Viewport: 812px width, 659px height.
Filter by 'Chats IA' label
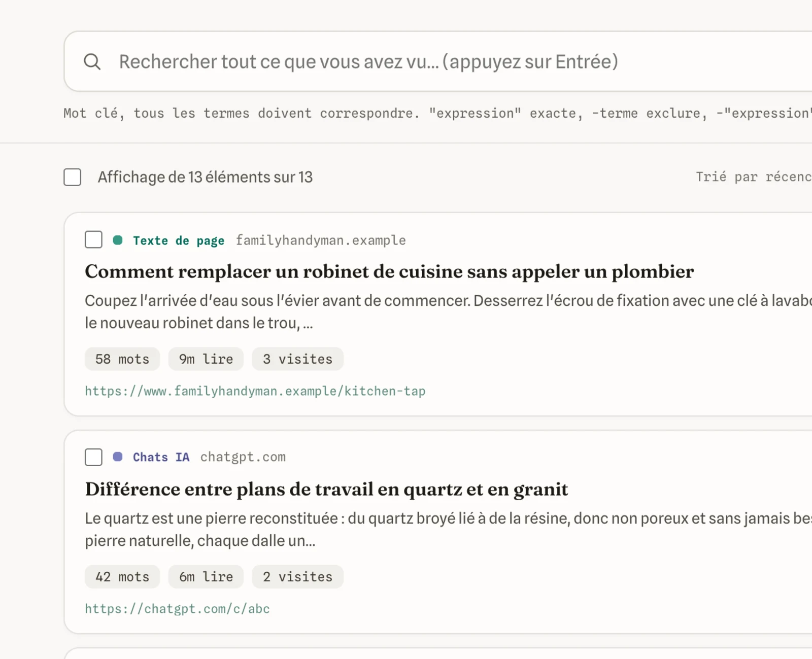(x=161, y=457)
